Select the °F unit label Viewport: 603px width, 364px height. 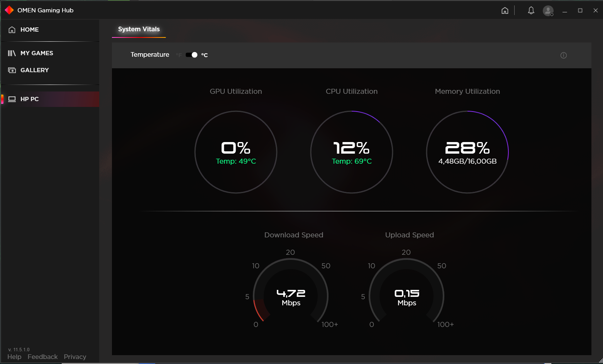click(x=179, y=55)
